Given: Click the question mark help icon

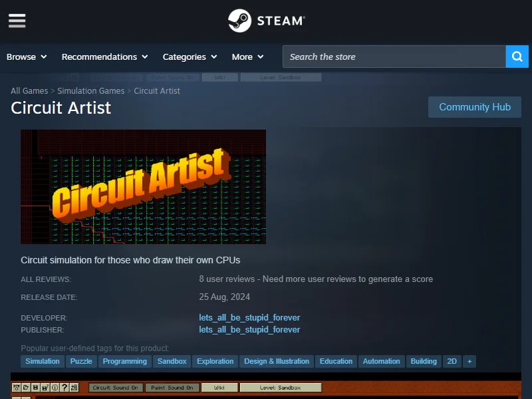Looking at the screenshot, I should [65, 387].
